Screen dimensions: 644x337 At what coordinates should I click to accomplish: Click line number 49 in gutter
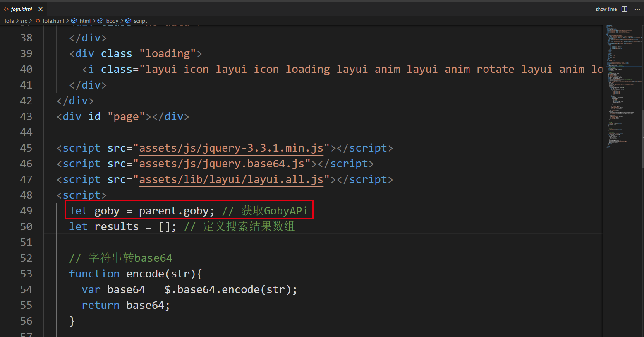pos(26,211)
